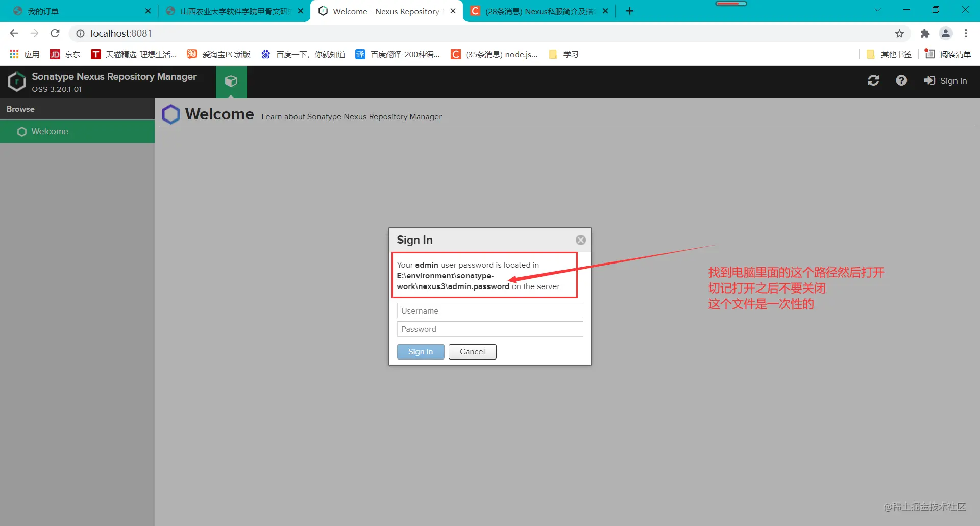The width and height of the screenshot is (980, 526).
Task: Open Chrome three-dot menu
Action: [966, 33]
